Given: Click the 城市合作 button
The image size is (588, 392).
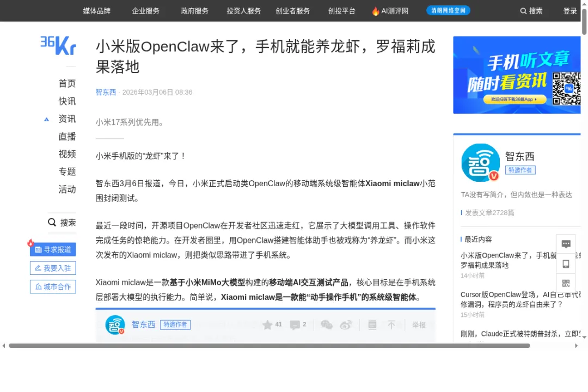Looking at the screenshot, I should (53, 286).
